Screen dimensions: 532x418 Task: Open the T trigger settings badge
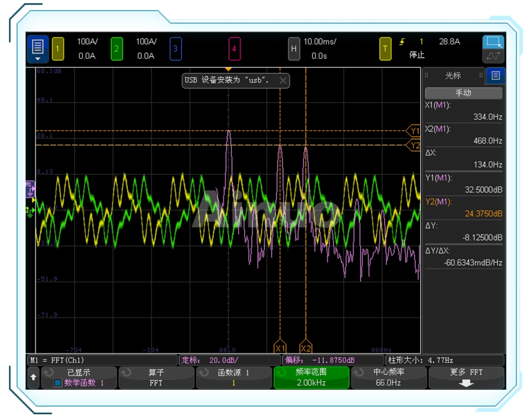click(x=385, y=49)
